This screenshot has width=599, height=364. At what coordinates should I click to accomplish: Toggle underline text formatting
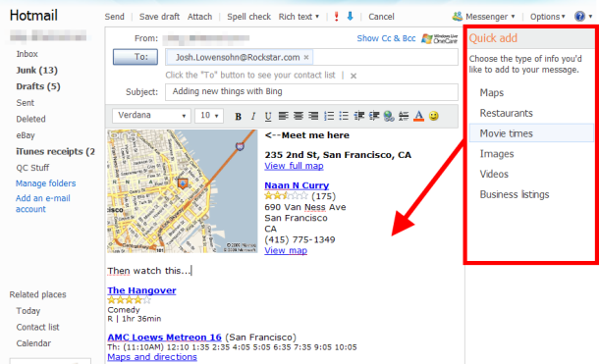pyautogui.click(x=268, y=116)
